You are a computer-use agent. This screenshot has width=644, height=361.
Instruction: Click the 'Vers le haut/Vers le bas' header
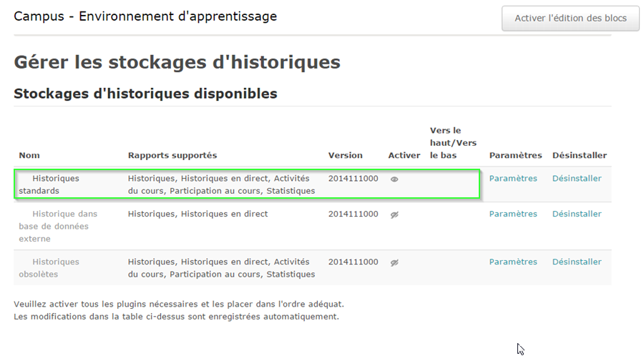452,143
